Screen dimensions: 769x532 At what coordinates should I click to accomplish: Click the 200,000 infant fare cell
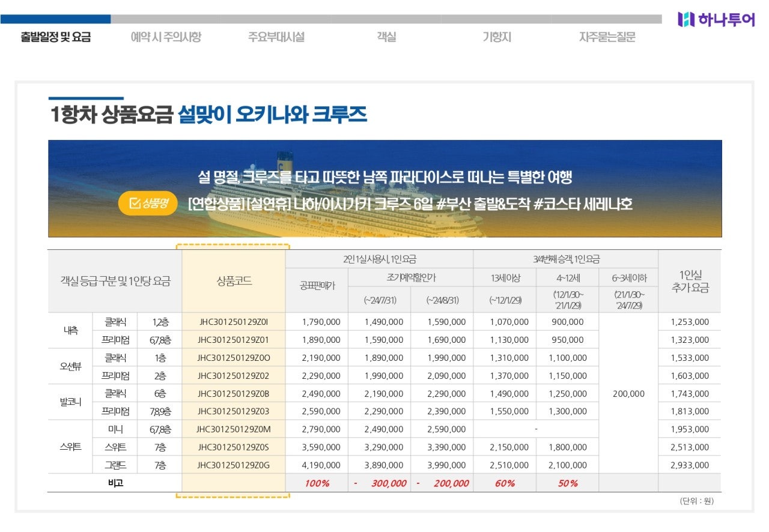click(x=628, y=394)
